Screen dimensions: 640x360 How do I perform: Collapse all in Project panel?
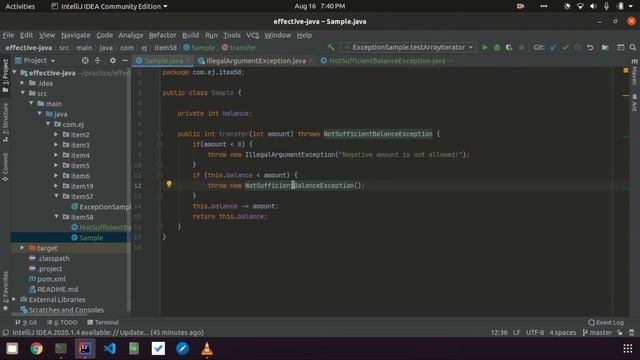[98, 60]
